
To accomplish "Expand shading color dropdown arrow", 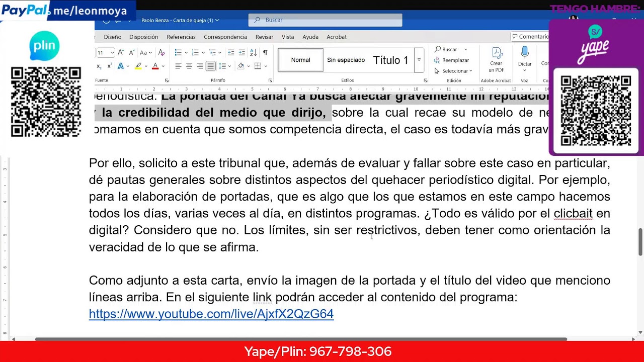I will click(x=249, y=66).
